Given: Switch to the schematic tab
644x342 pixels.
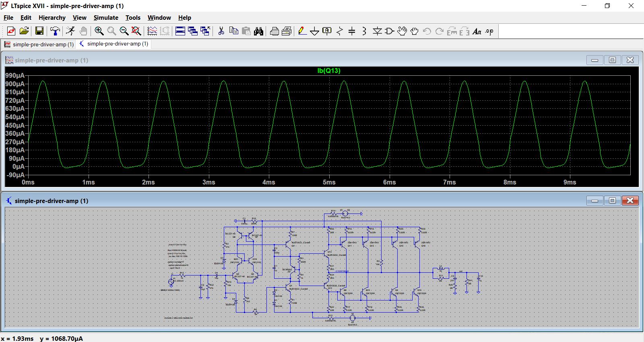Looking at the screenshot, I should point(114,44).
